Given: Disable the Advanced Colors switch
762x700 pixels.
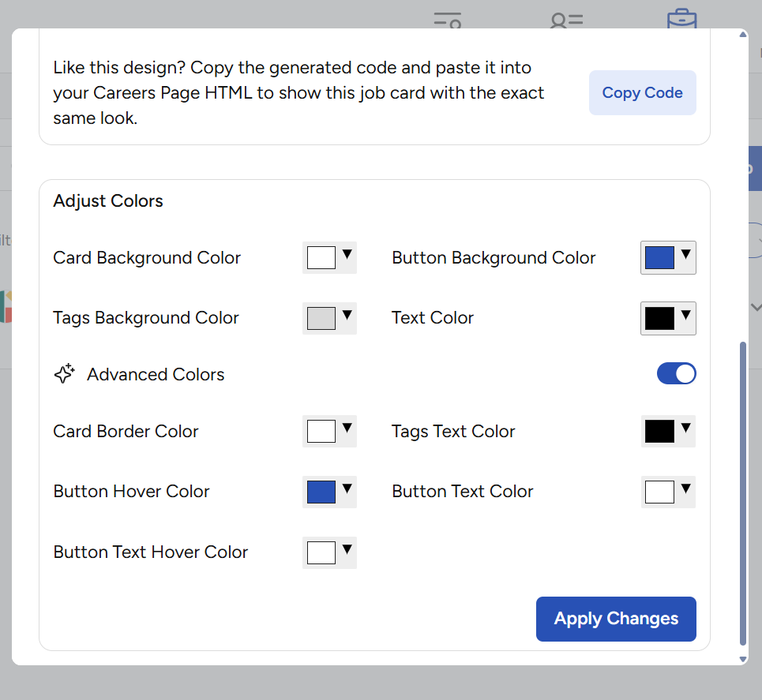Looking at the screenshot, I should click(676, 374).
